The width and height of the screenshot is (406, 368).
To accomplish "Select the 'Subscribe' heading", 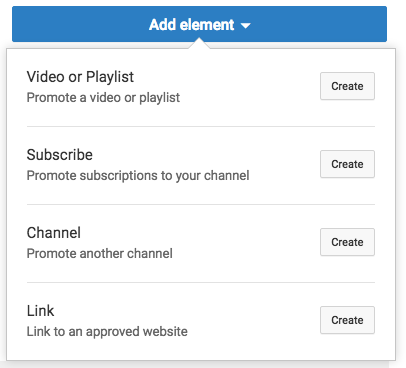I will [x=60, y=155].
